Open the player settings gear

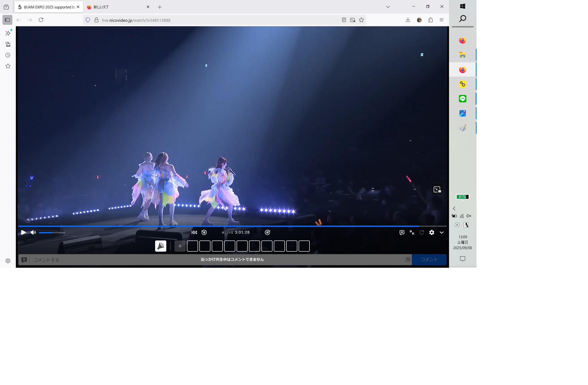pos(432,233)
